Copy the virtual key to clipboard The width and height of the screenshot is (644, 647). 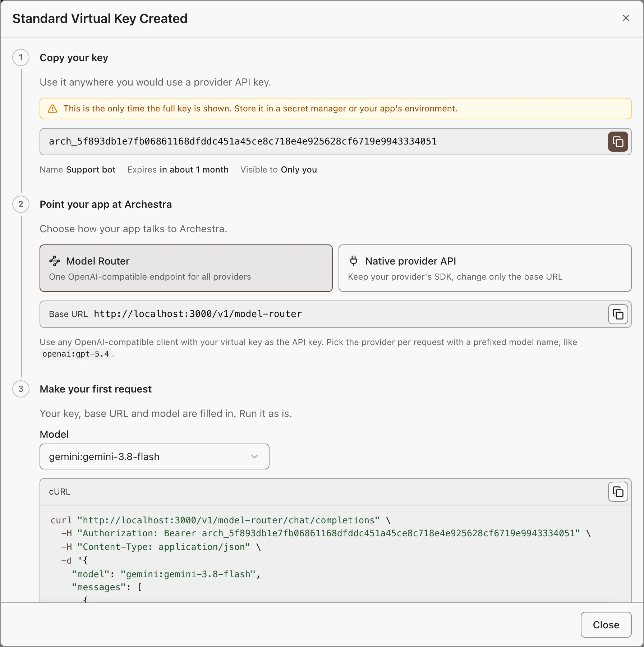(618, 142)
